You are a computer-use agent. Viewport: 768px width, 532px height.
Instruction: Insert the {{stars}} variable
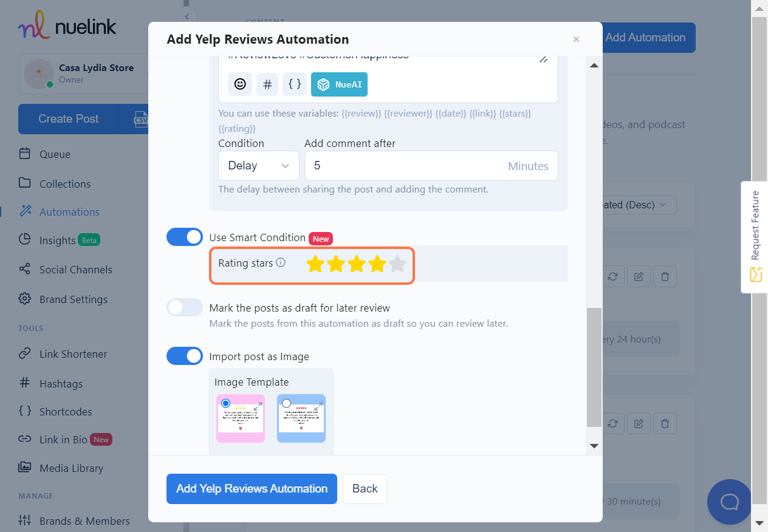(x=515, y=114)
